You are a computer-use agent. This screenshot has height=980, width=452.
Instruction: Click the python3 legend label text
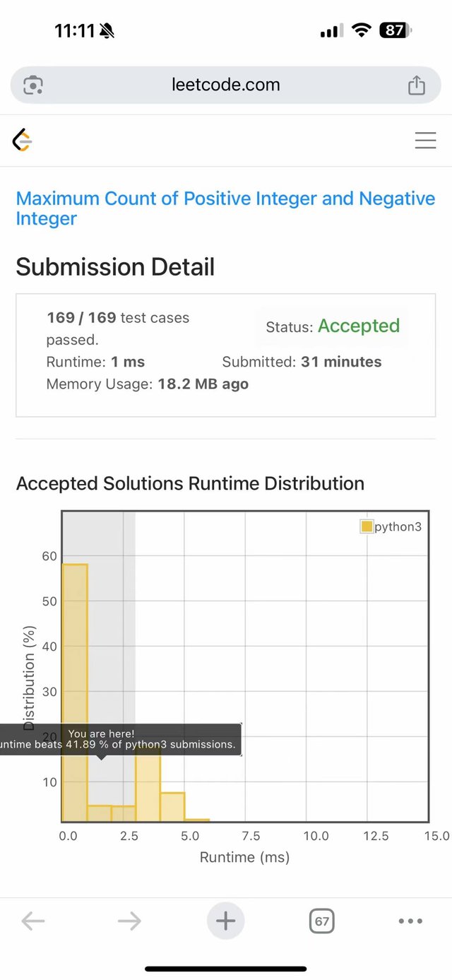(x=398, y=526)
